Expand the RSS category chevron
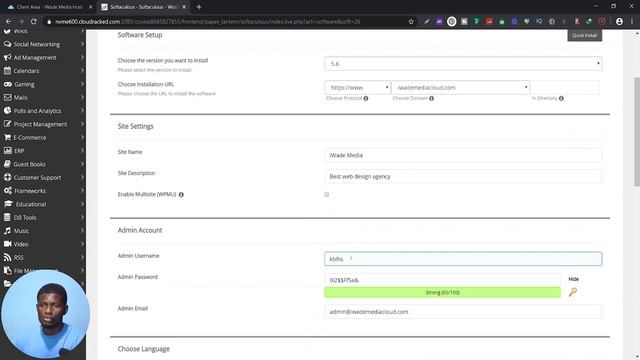The height and width of the screenshot is (360, 640). pos(82,258)
